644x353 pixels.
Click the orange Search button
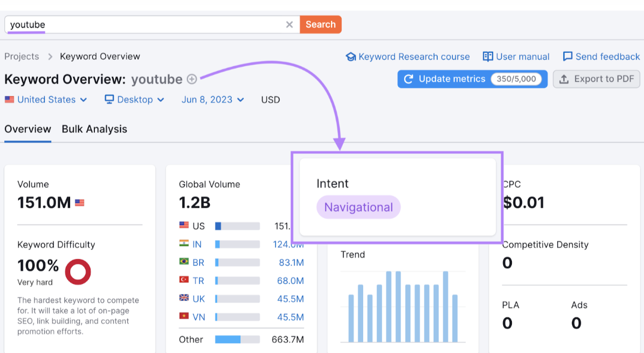point(321,25)
